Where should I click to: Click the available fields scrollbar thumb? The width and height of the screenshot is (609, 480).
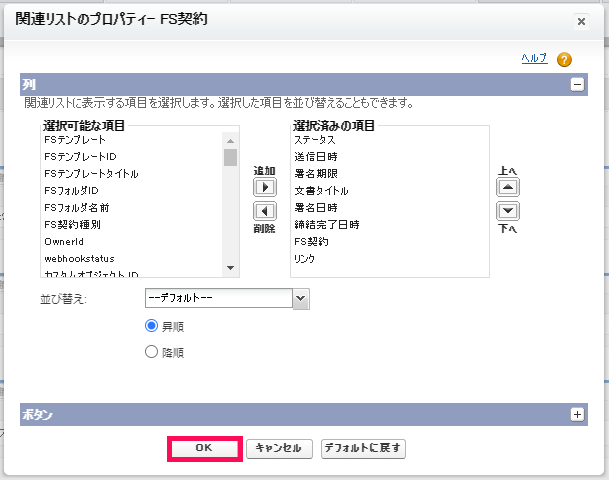coord(230,157)
